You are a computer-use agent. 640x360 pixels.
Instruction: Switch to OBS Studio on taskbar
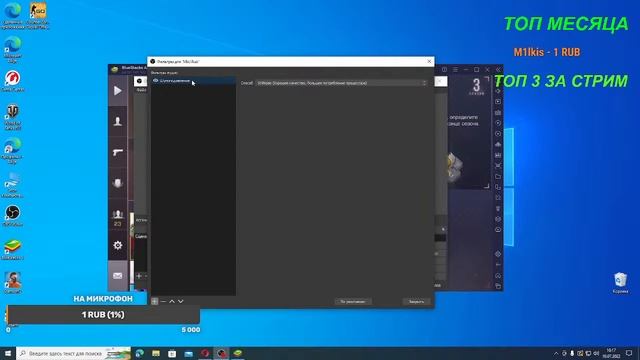coord(221,353)
